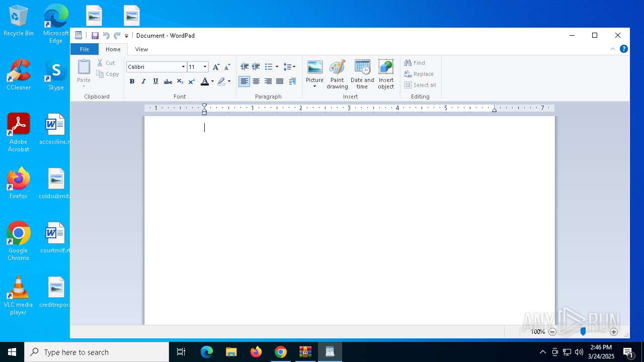The width and height of the screenshot is (644, 362).
Task: Open the line spacing dropdown
Action: 289,67
